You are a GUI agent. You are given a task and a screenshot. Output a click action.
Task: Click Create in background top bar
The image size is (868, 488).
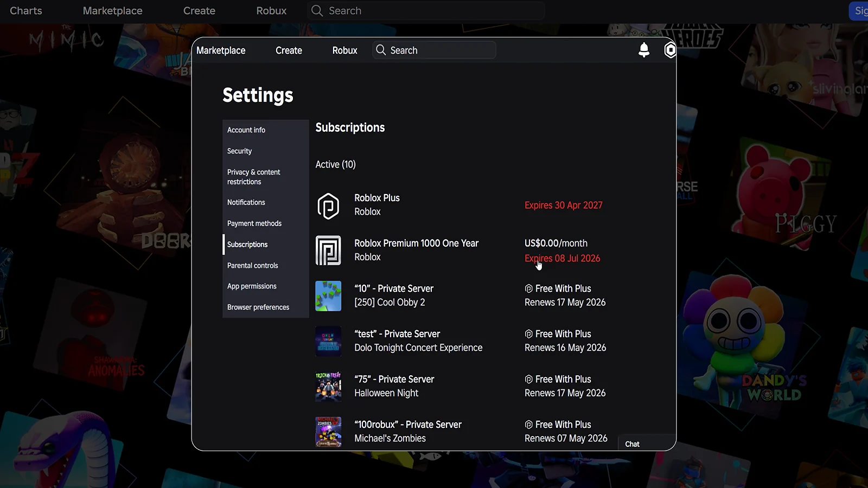[199, 11]
